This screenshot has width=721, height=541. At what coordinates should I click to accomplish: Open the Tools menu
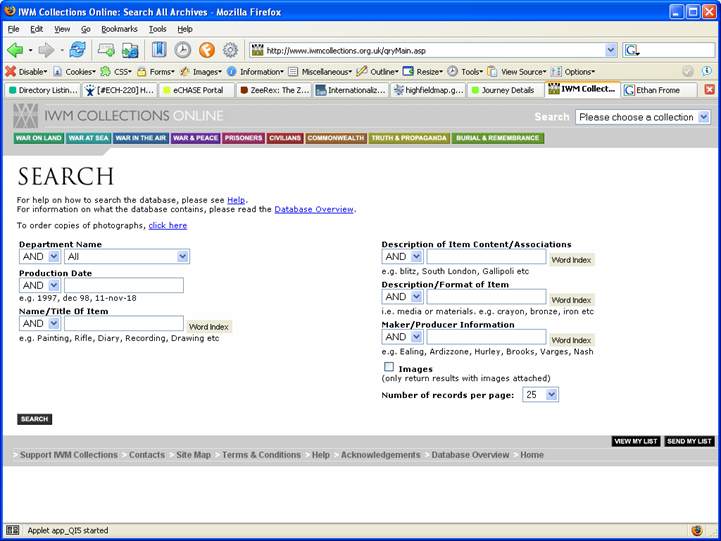157,29
